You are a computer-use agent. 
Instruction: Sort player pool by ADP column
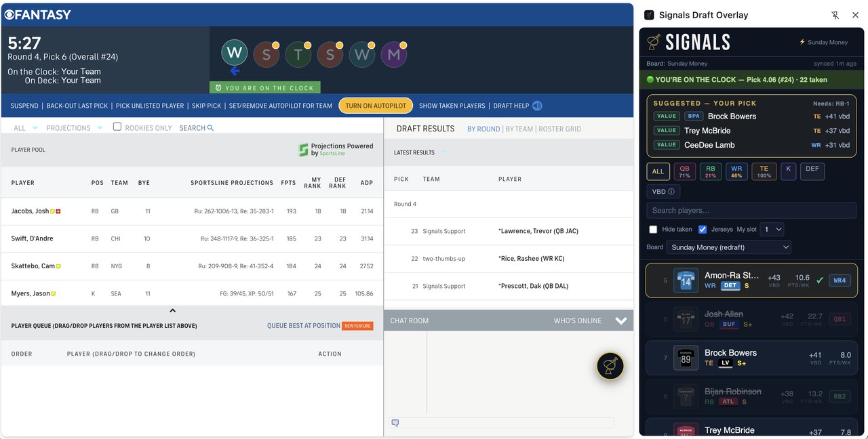click(x=367, y=183)
